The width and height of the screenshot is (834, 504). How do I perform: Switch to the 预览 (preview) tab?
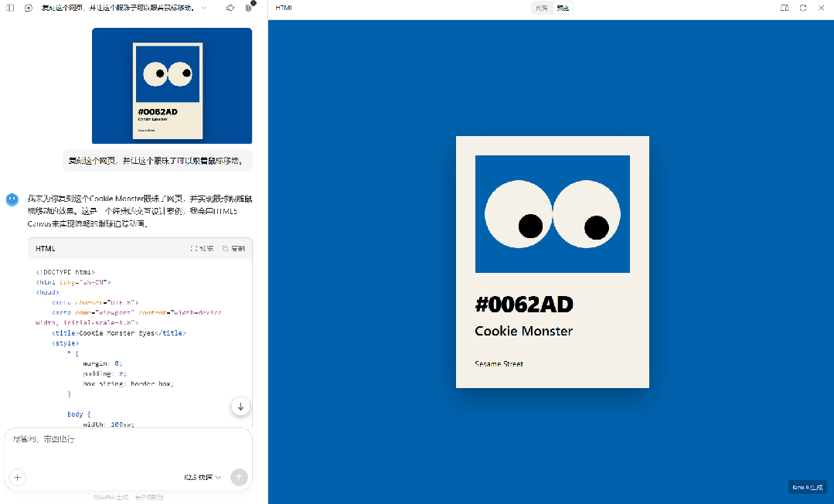tap(562, 8)
